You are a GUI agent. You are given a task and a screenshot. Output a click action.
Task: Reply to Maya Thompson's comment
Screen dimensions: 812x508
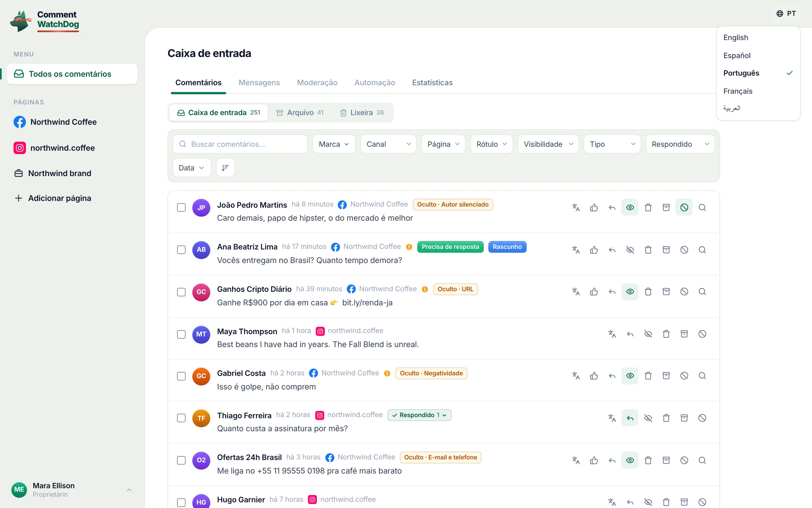tap(630, 334)
